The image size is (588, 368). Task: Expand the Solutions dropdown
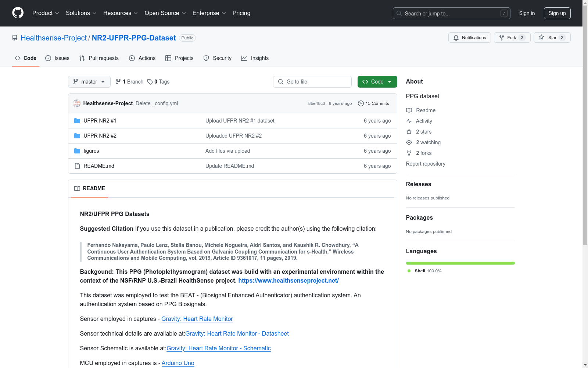(81, 13)
